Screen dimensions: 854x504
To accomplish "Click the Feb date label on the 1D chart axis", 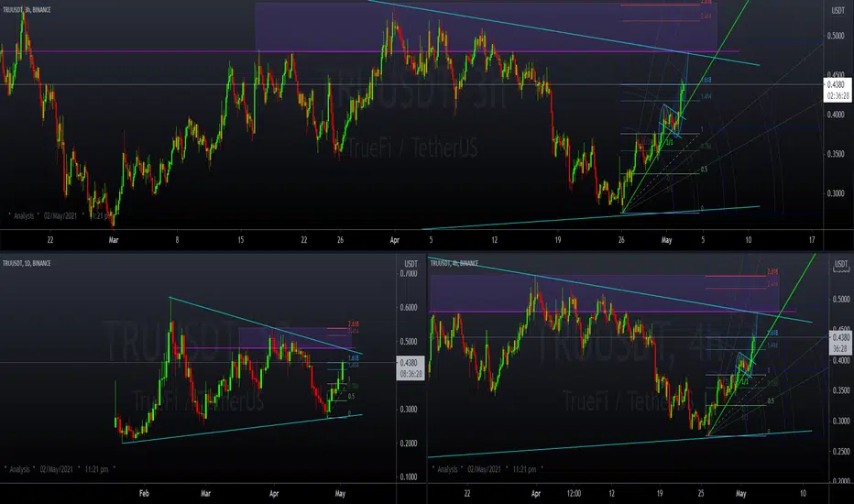I will pos(144,494).
